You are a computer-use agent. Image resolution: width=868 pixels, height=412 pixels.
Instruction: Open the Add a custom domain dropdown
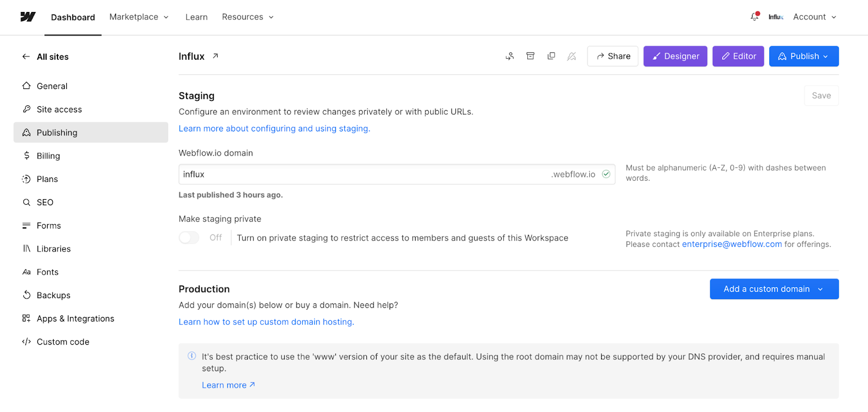[774, 289]
